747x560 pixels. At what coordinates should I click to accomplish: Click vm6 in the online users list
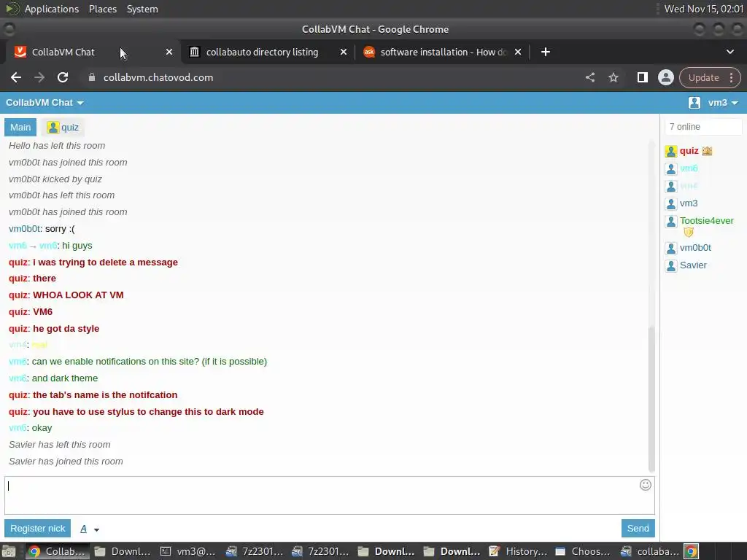pos(689,168)
